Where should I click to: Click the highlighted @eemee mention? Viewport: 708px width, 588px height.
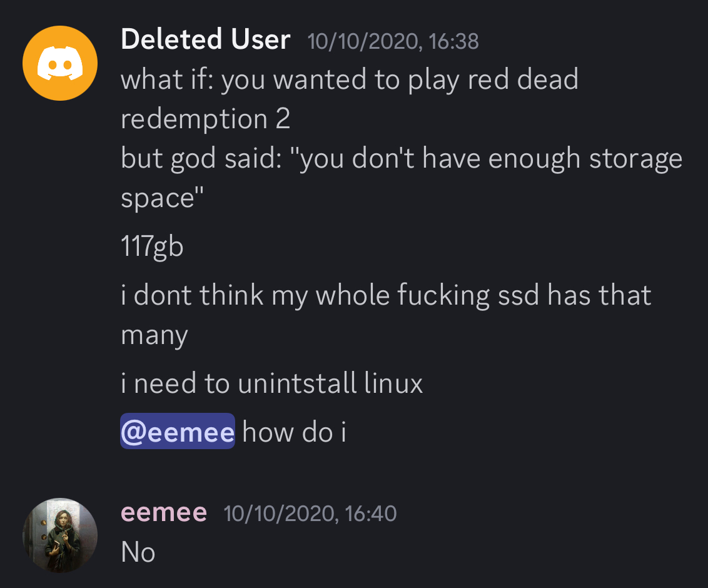pos(177,432)
